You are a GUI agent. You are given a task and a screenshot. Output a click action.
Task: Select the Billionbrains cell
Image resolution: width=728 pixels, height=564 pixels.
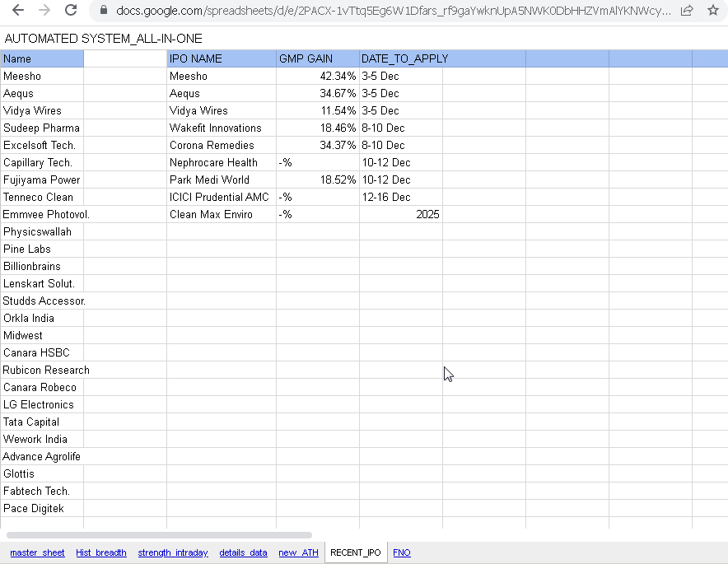click(x=42, y=267)
